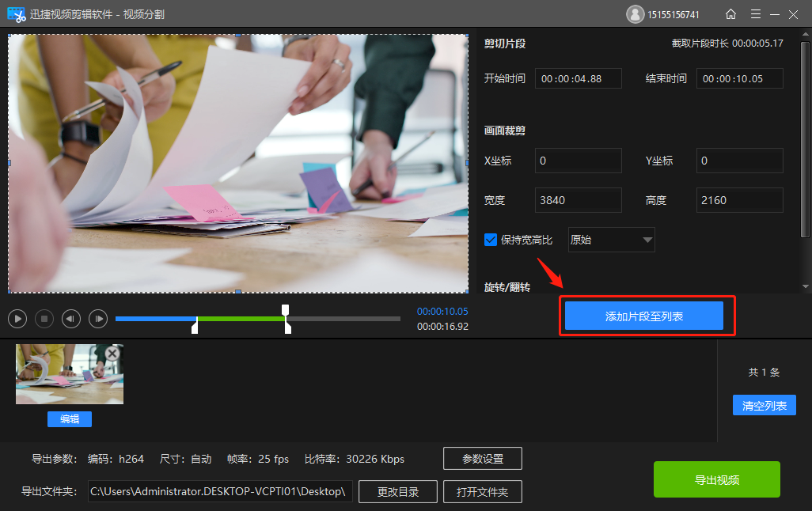Click the blue played part of timeline
The image size is (812, 511).
[x=156, y=319]
